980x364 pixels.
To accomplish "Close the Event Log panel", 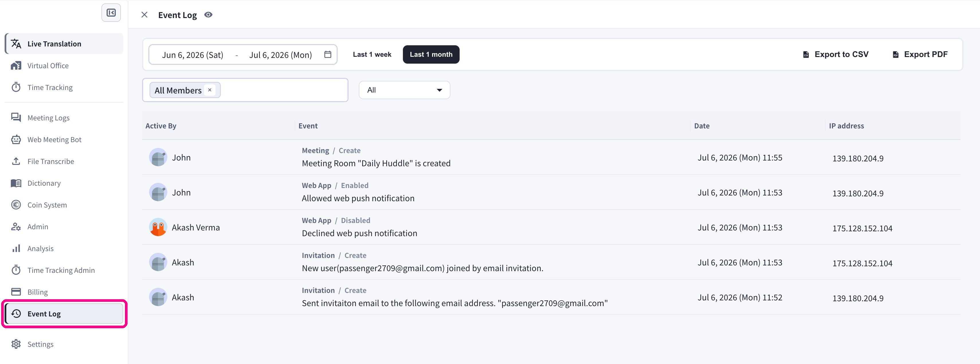I will 144,15.
